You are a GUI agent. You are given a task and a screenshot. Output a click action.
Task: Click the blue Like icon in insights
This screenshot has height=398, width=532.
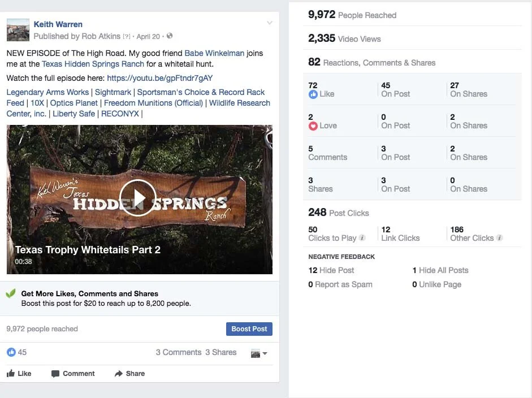tap(313, 94)
